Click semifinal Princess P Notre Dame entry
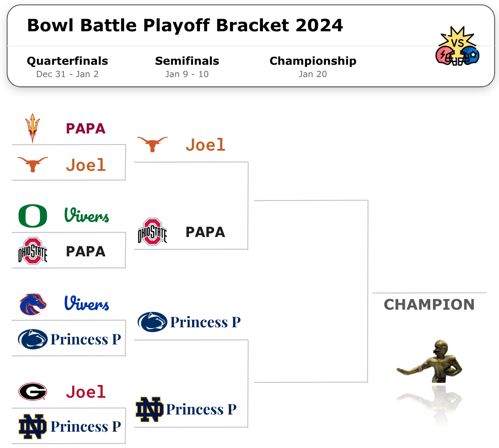Image resolution: width=499 pixels, height=448 pixels. (x=201, y=410)
